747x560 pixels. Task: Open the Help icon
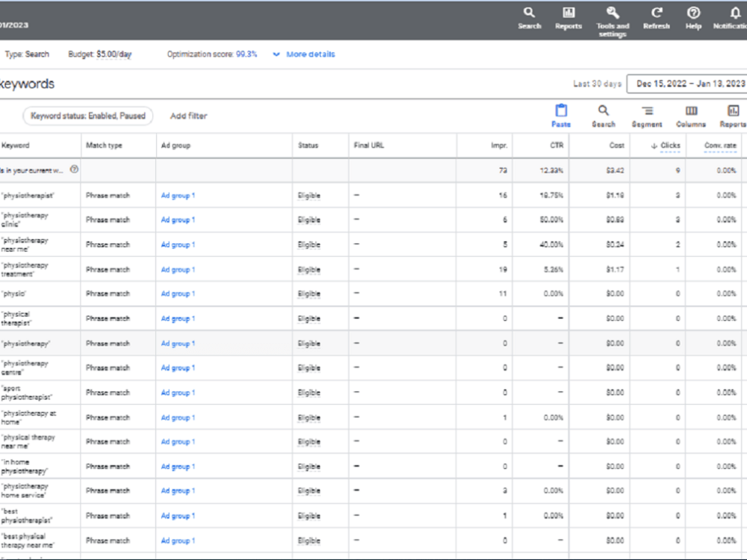pos(693,13)
